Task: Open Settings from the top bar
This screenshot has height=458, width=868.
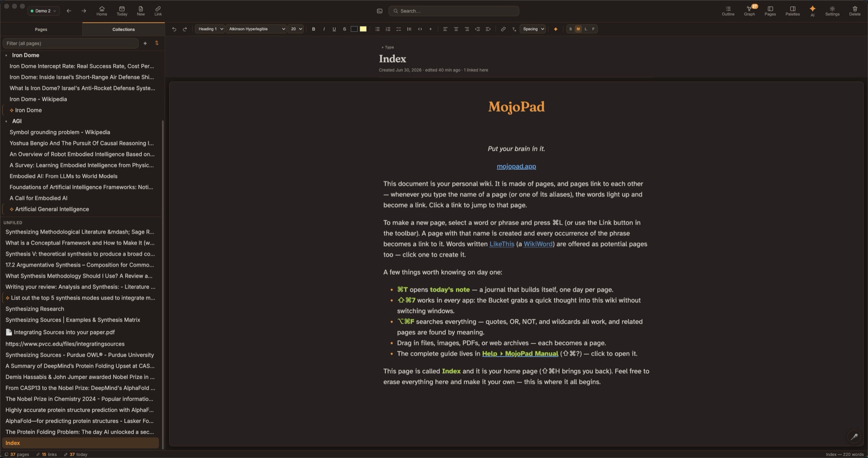Action: [832, 11]
